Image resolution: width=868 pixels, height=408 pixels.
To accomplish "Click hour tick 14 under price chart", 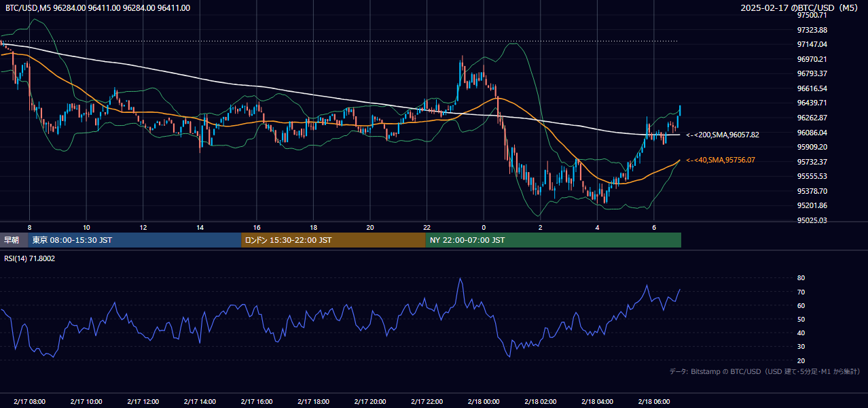I will [x=200, y=227].
